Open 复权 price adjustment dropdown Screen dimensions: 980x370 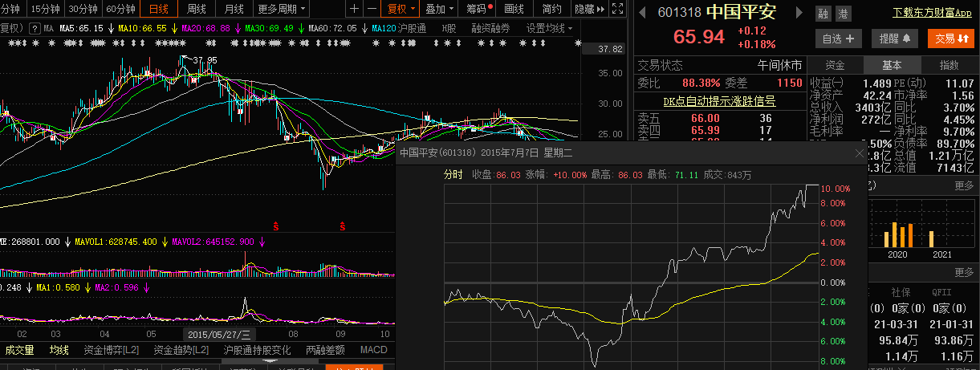tap(401, 9)
